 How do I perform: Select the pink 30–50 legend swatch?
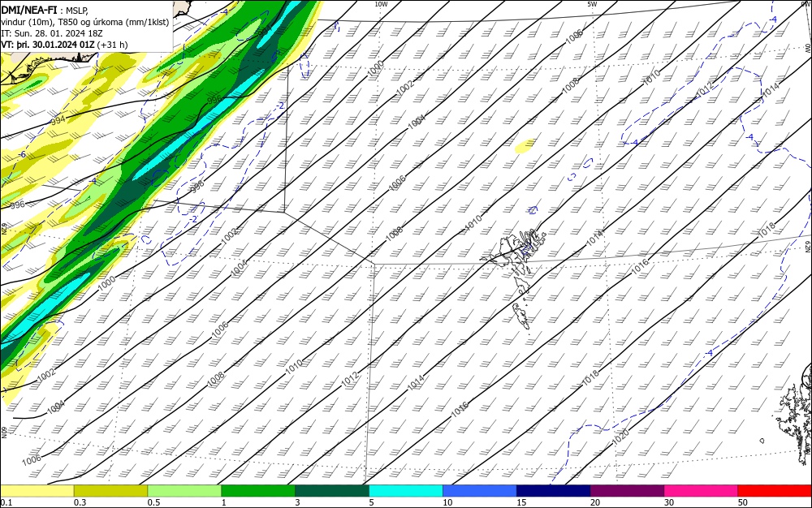702,491
